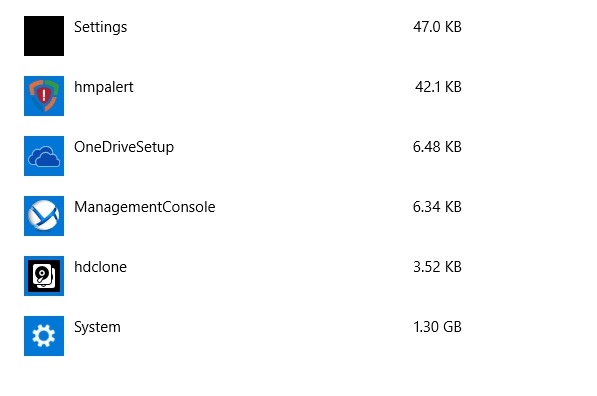This screenshot has width=597, height=396.
Task: Select the hdclone entry label
Action: [100, 267]
